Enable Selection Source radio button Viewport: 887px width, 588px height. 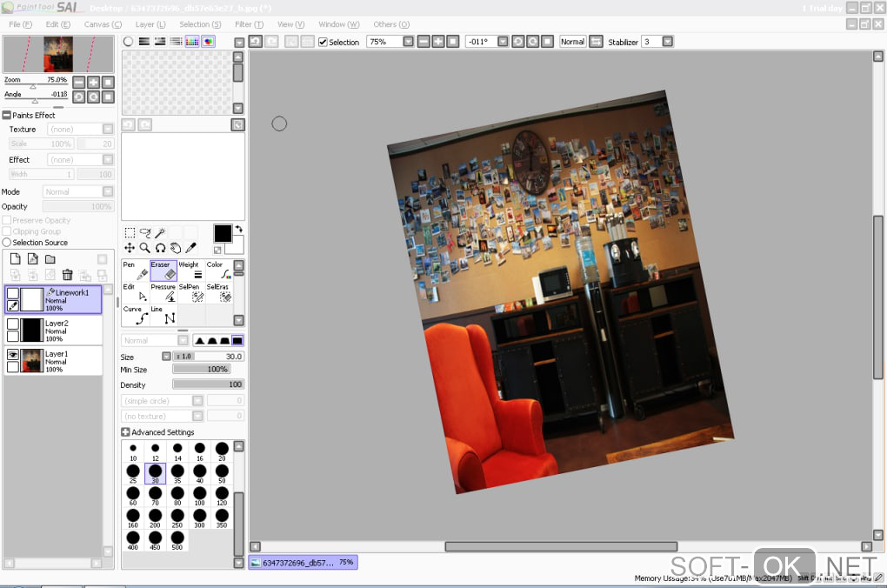tap(7, 242)
